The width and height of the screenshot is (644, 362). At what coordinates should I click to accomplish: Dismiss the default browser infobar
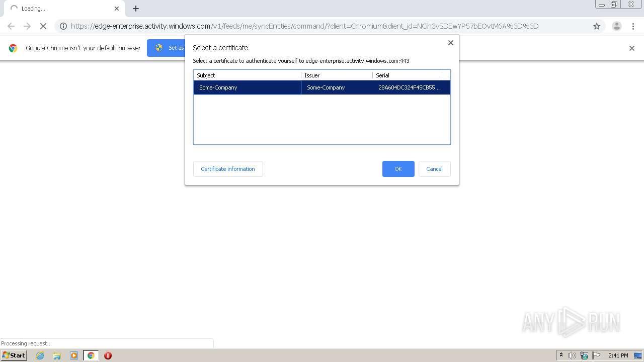click(x=632, y=48)
